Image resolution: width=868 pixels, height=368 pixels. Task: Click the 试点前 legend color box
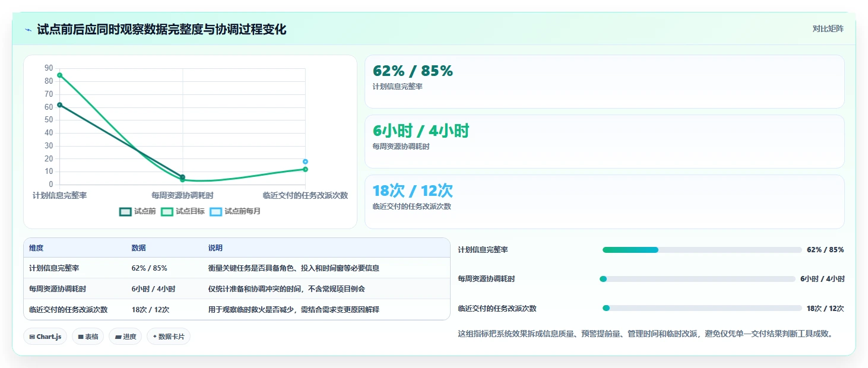[x=125, y=211]
